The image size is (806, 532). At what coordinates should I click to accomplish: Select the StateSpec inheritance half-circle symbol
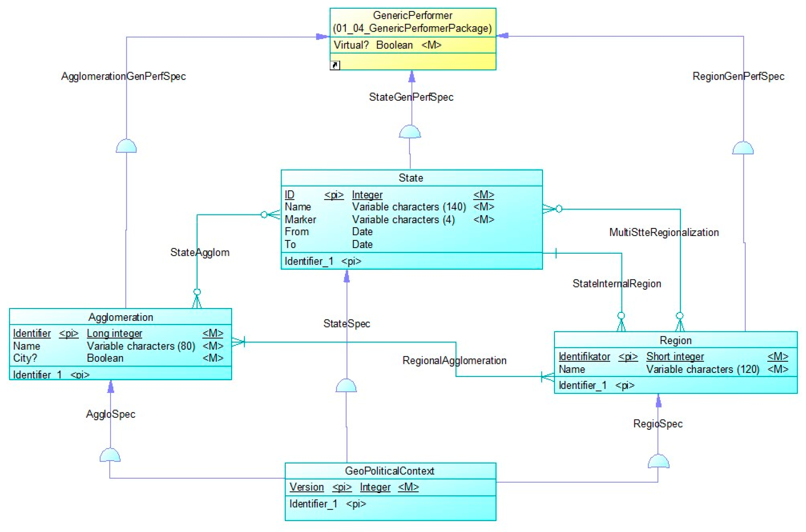click(346, 386)
